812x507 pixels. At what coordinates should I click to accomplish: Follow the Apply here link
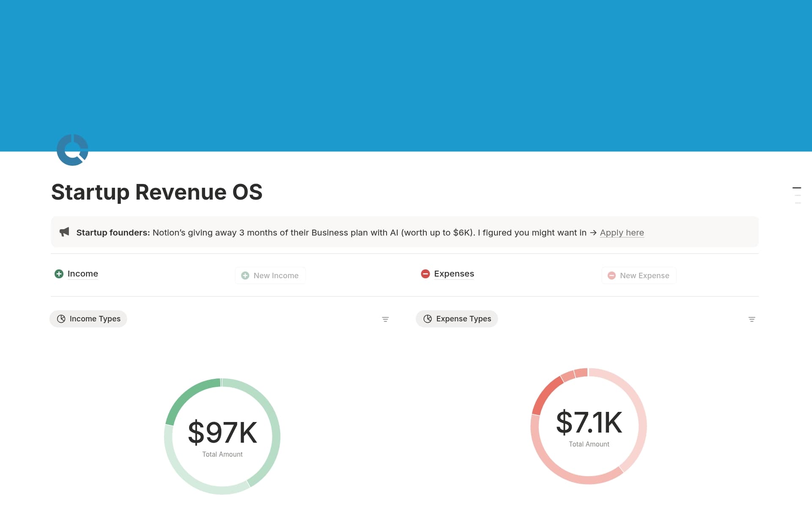tap(622, 232)
